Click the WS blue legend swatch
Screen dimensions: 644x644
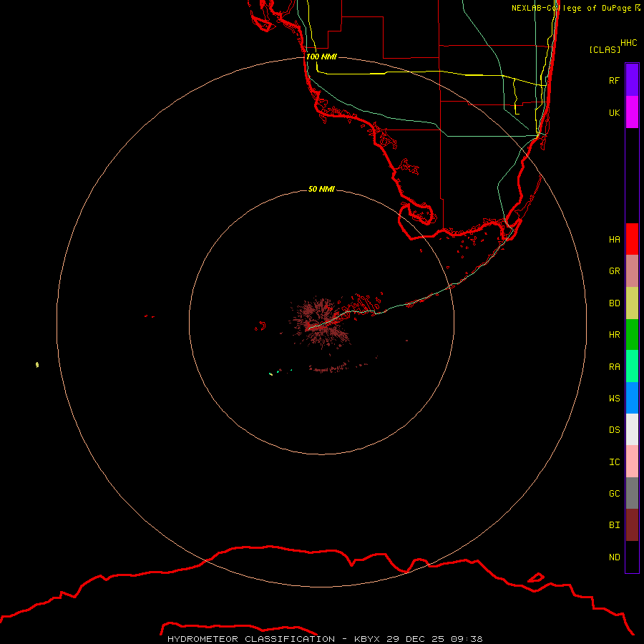pos(632,398)
